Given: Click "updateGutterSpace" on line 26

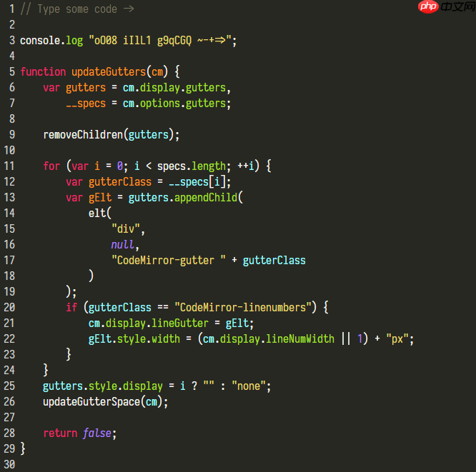Looking at the screenshot, I should point(91,402).
